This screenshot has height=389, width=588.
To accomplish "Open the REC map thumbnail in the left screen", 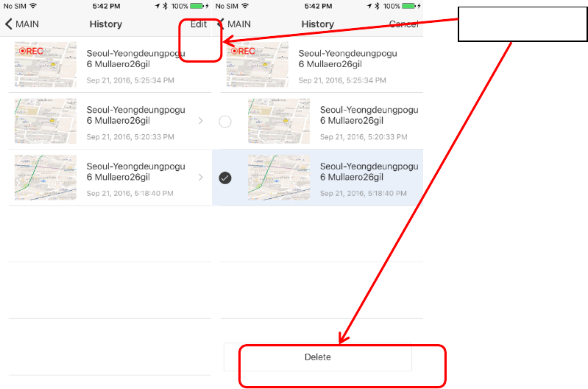I will click(x=46, y=65).
